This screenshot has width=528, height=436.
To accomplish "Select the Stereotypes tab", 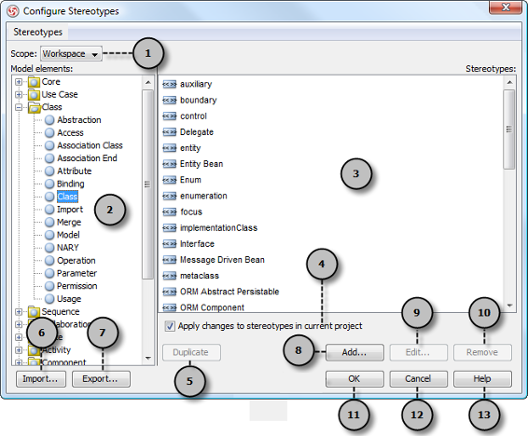I will coord(38,32).
